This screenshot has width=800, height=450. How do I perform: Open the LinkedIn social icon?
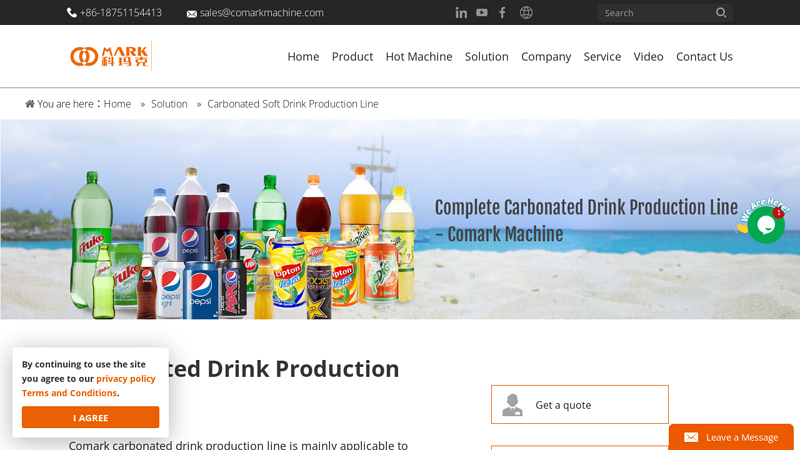pyautogui.click(x=461, y=13)
